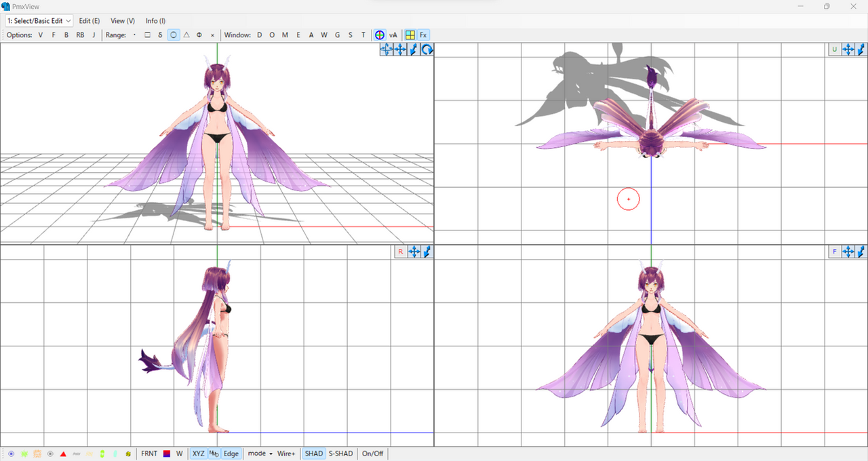The image size is (868, 461).
Task: Toggle the gray circle display icon in status bar
Action: pos(50,454)
